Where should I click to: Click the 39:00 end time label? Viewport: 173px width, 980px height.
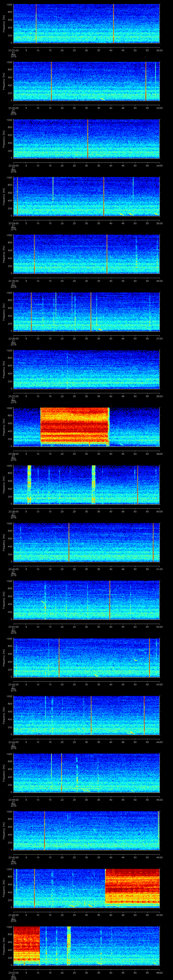coord(159,454)
